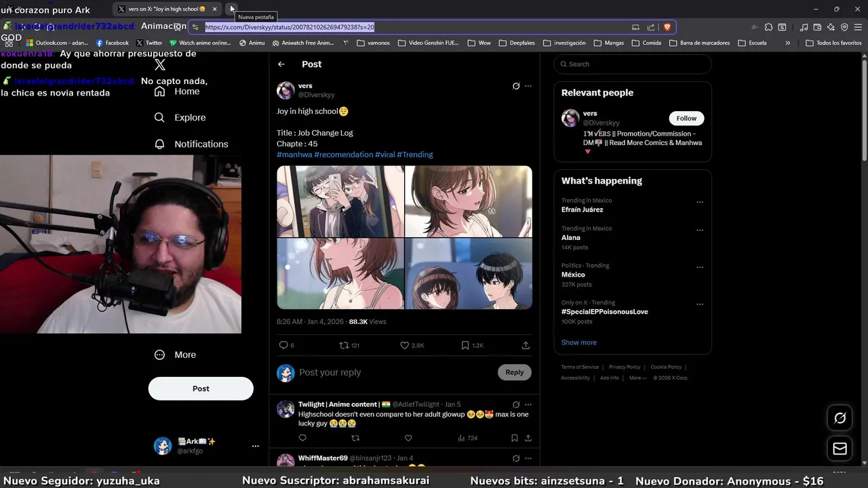Screen dimensions: 868x488
Task: Open options for México trend
Action: coord(700,267)
